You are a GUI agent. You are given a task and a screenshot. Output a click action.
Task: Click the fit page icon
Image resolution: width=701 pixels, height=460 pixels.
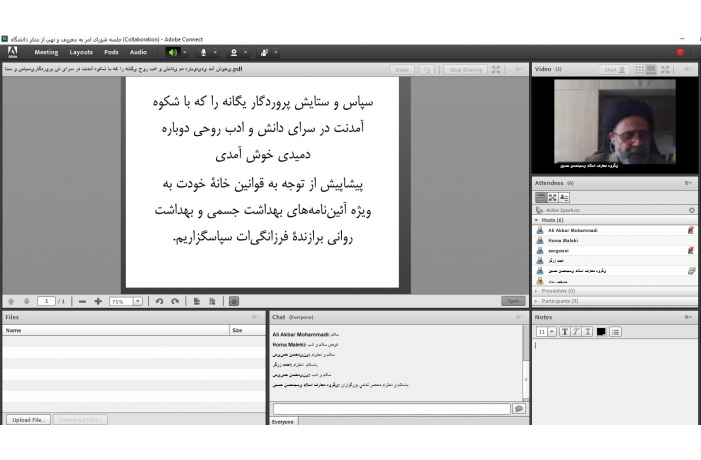coord(197,301)
